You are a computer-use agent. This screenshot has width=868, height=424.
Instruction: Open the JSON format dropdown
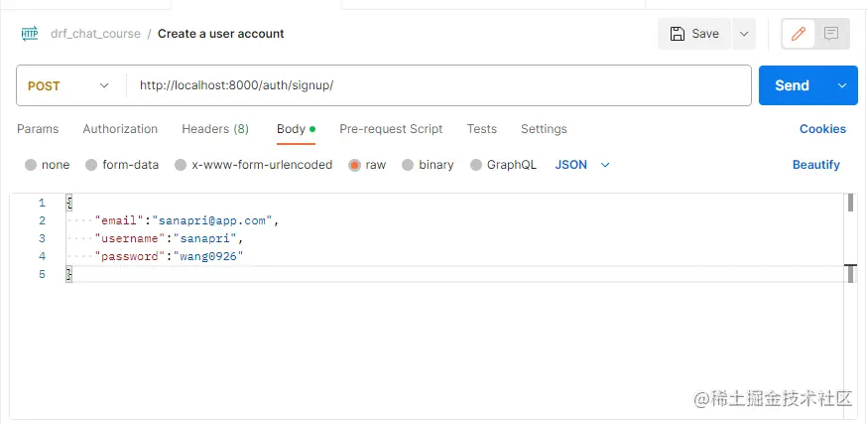point(582,165)
